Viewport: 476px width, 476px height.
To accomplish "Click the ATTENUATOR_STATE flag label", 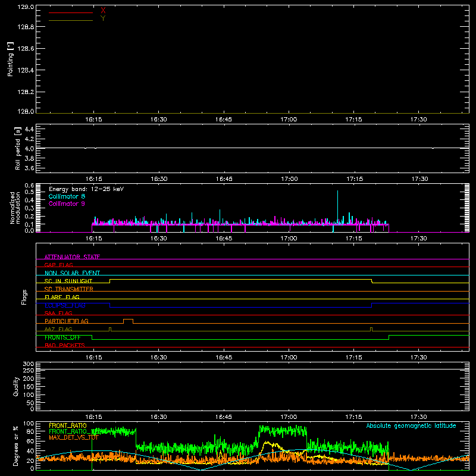I will pos(72,257).
